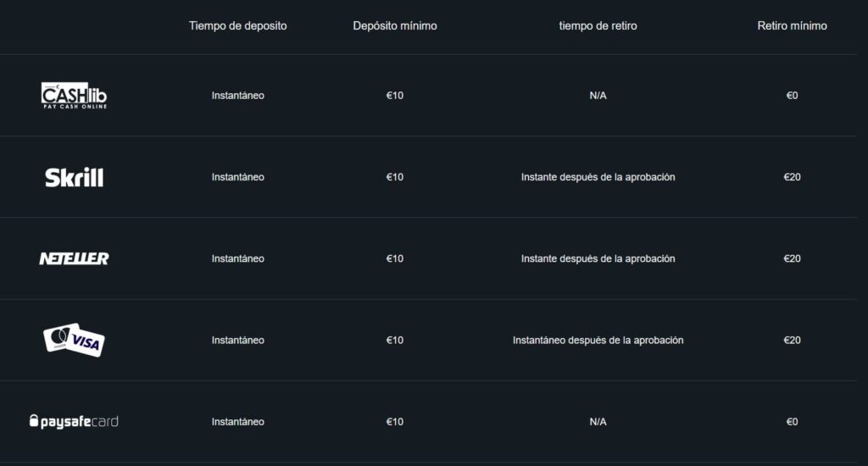Click the Visa row's €20 minimum withdrawal
The image size is (868, 466).
[x=792, y=340]
